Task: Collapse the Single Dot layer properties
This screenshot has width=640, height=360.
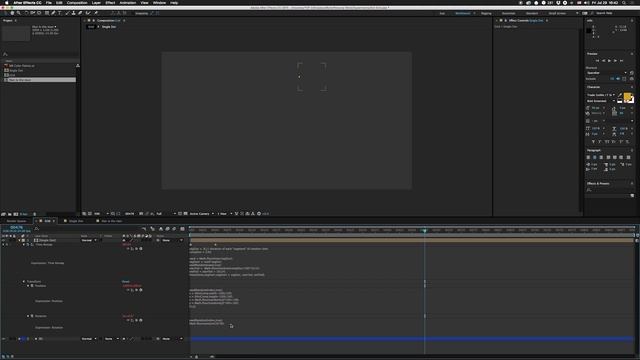Action: pos(19,240)
